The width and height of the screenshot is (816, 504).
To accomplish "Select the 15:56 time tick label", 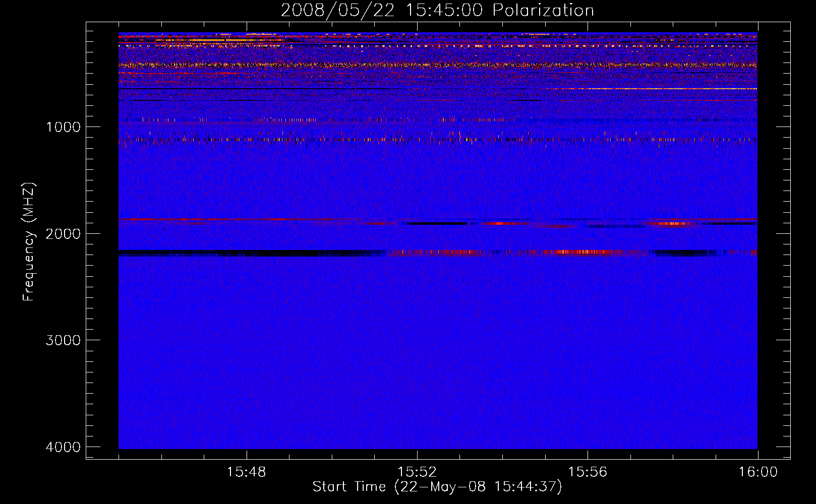I will click(x=588, y=472).
